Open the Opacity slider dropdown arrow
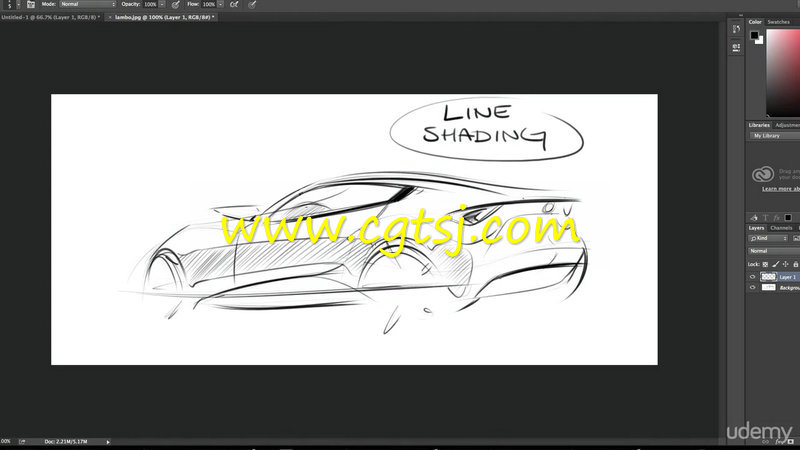The width and height of the screenshot is (800, 450). point(162,4)
